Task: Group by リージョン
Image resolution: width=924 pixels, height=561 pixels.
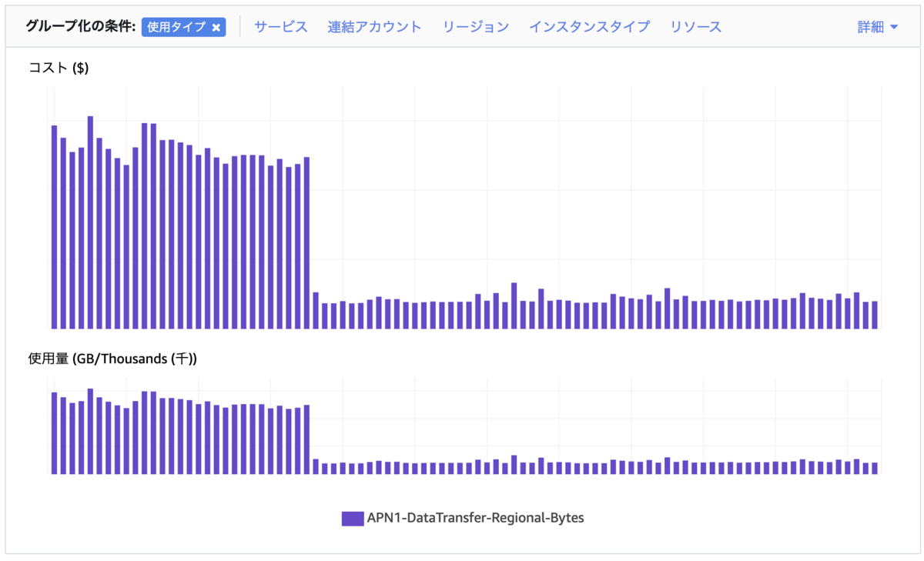Action: click(x=475, y=27)
